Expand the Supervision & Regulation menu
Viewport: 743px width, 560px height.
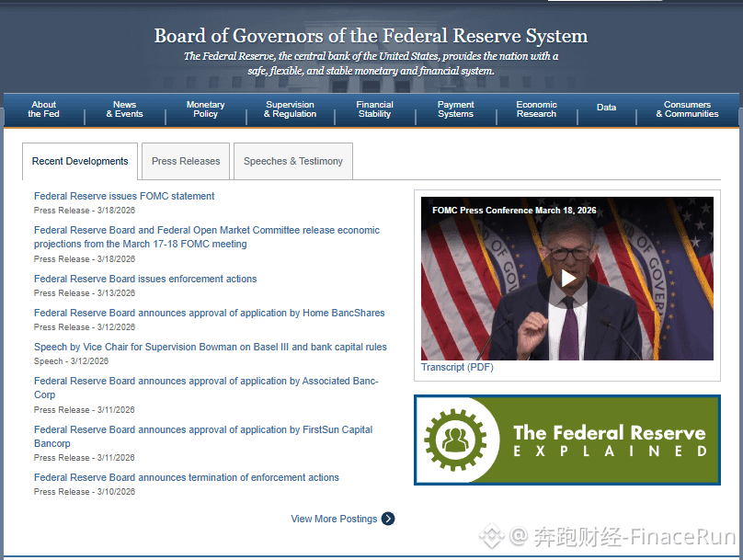click(290, 109)
